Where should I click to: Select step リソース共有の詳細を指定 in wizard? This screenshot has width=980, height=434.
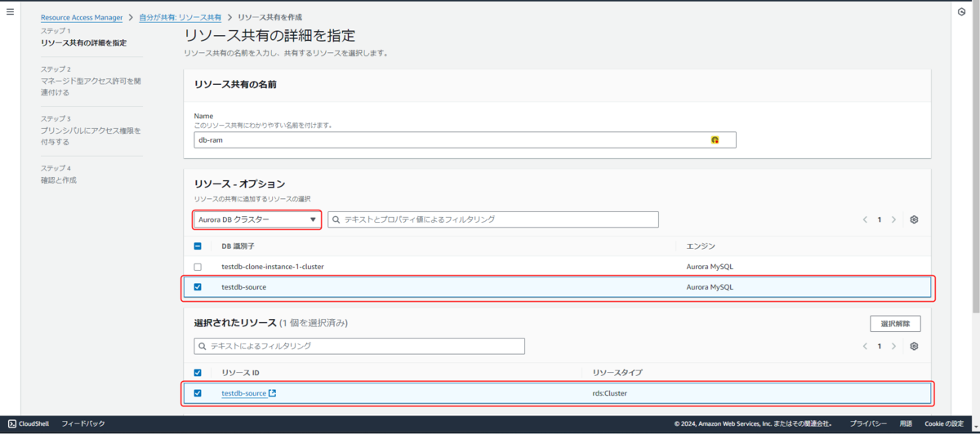pos(83,42)
